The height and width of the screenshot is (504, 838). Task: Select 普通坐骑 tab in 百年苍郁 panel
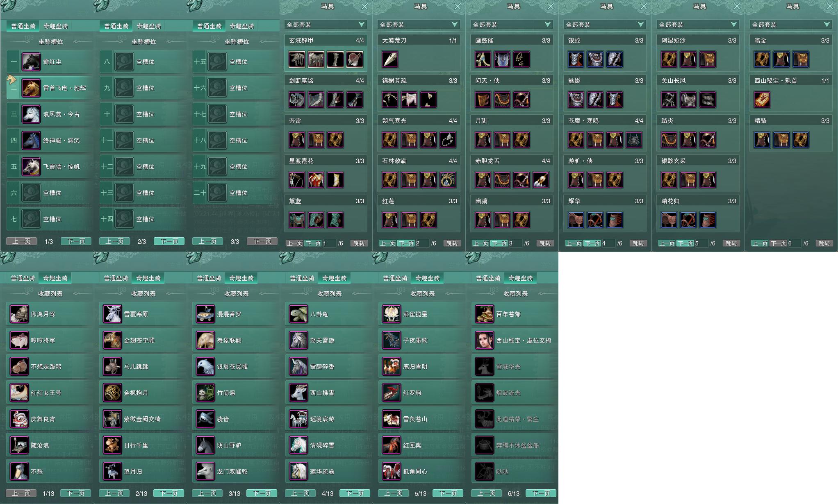point(488,278)
